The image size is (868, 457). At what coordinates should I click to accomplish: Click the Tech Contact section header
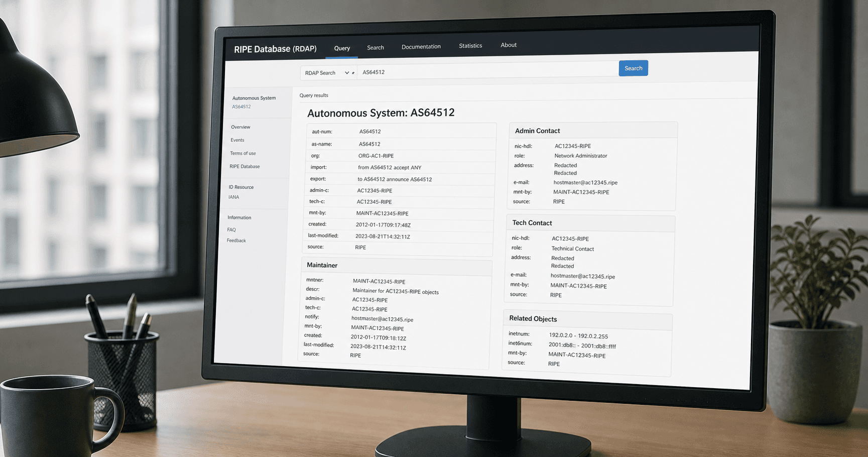(591, 223)
